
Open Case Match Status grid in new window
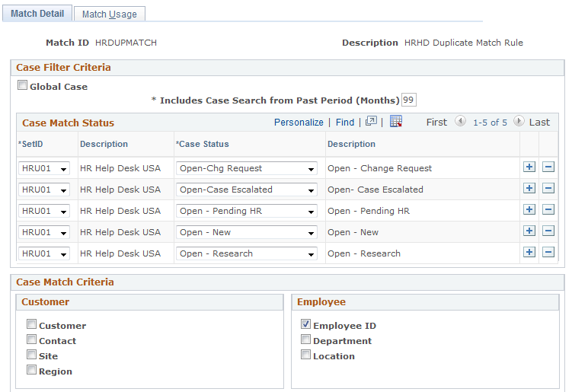coord(371,121)
